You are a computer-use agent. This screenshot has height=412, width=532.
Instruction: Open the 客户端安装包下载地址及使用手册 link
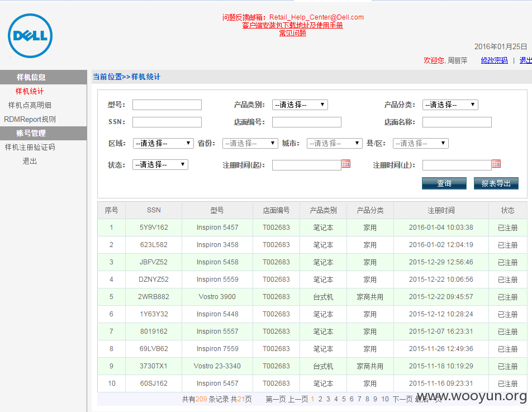[x=292, y=25]
